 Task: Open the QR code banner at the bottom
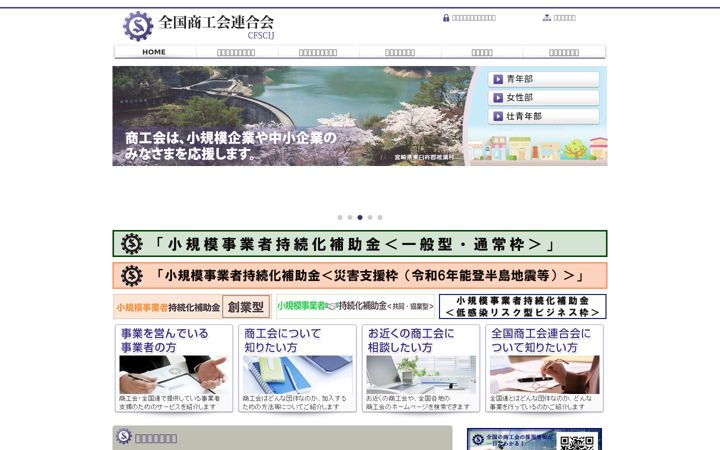tap(534, 439)
